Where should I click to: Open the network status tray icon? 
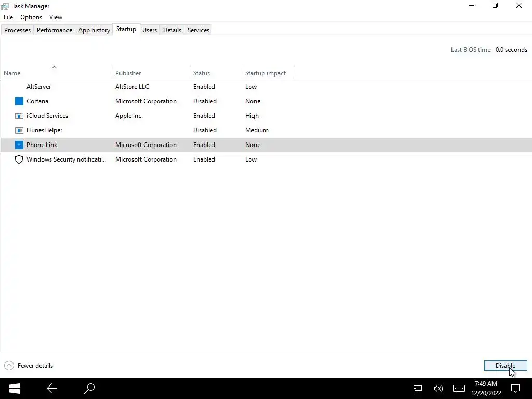418,389
